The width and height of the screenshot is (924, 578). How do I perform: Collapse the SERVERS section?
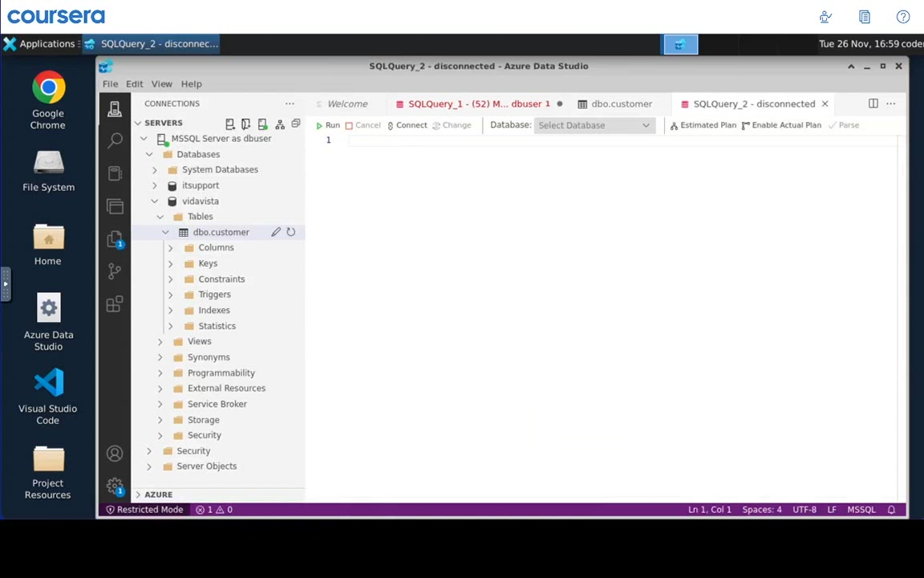click(x=138, y=123)
